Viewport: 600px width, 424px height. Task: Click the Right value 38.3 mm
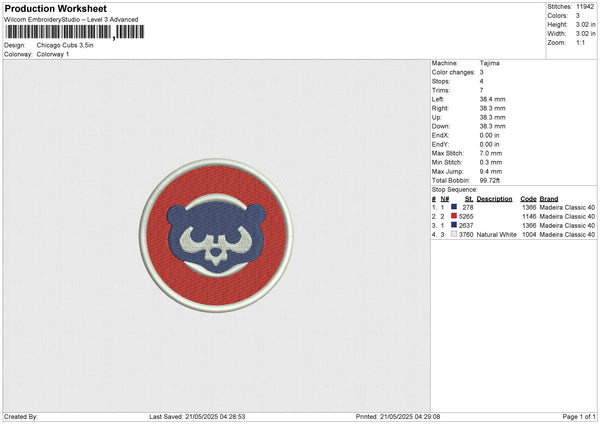click(492, 108)
